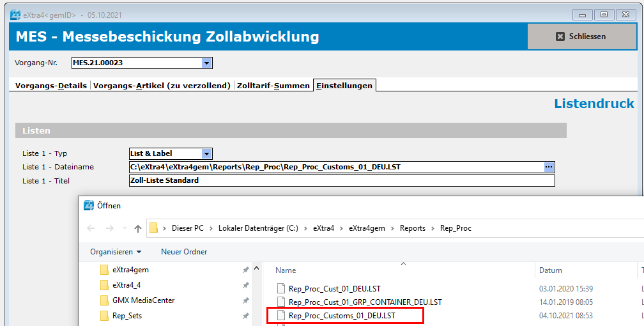Click sidebar scroll-up arrow
This screenshot has height=326, width=644.
257,268
